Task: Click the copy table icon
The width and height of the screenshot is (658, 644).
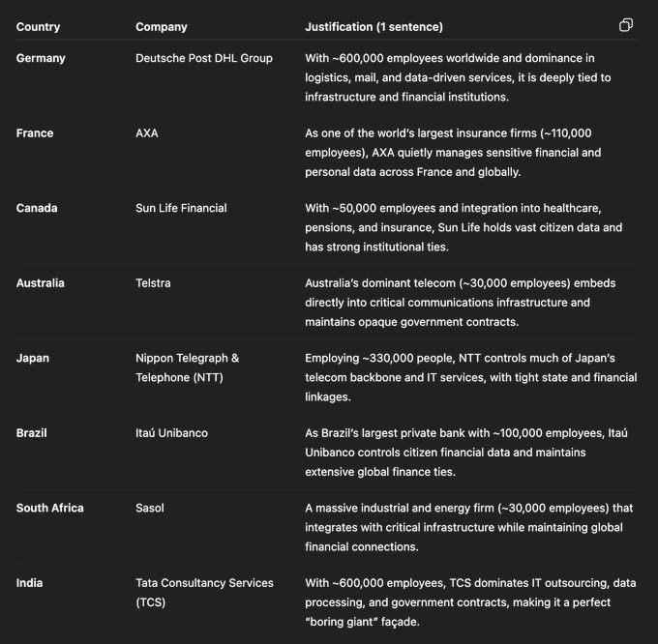Action: tap(626, 25)
